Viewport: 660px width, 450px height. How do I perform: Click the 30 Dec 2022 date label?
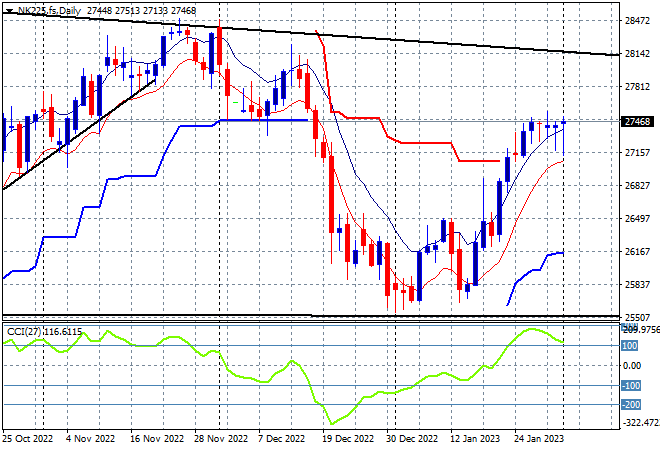click(412, 439)
